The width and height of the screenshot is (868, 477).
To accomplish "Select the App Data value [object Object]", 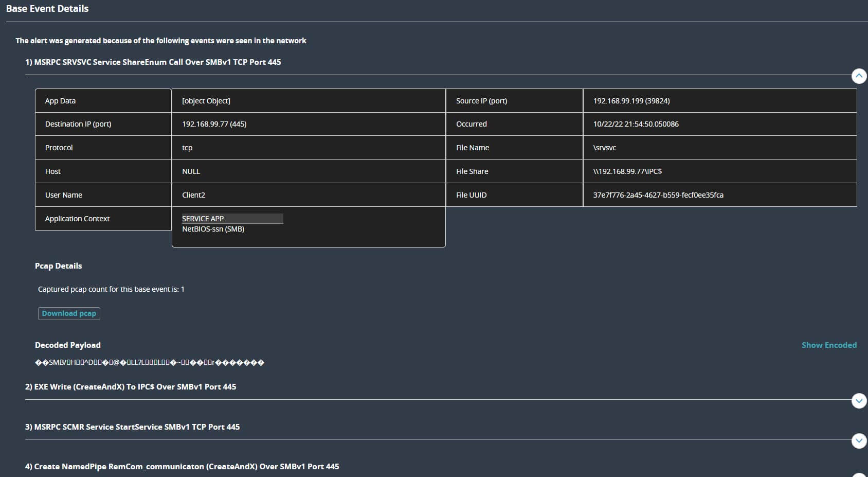I will (x=206, y=101).
